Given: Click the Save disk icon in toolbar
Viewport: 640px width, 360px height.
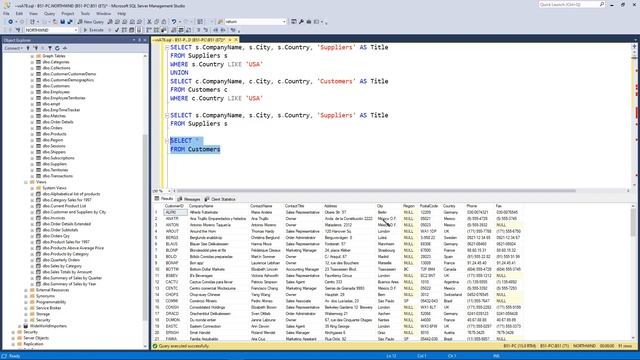Looking at the screenshot, I should [x=62, y=22].
